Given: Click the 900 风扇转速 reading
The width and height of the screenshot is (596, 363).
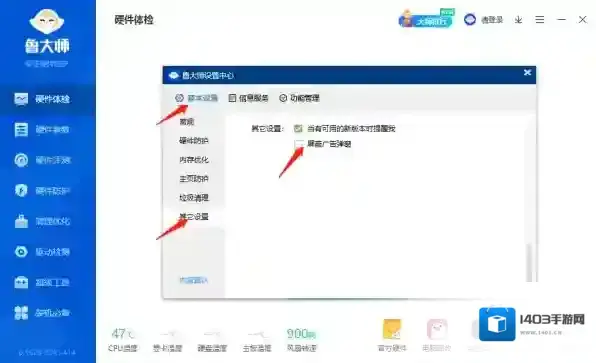Looking at the screenshot, I should (x=302, y=340).
